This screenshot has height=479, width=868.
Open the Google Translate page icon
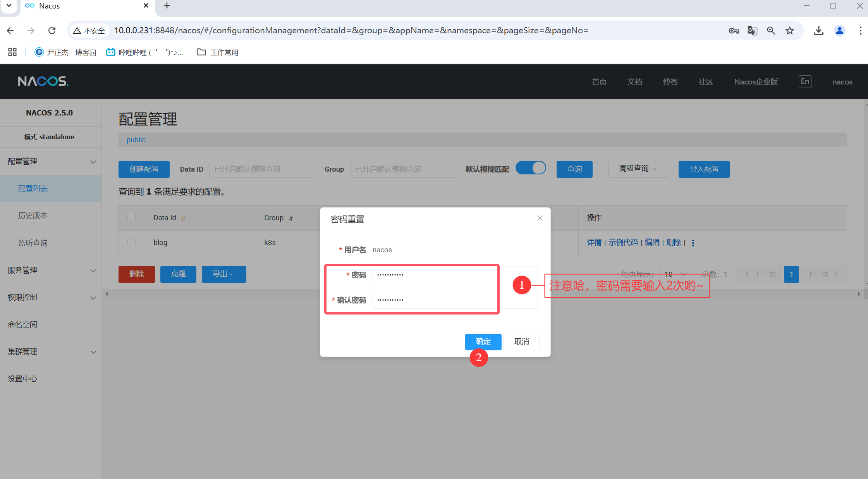(x=752, y=31)
